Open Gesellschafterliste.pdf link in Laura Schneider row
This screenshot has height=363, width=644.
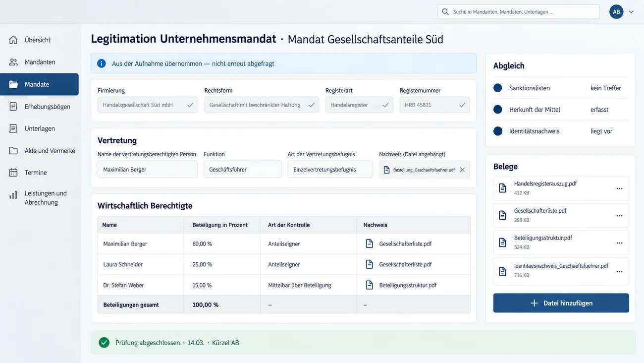pos(405,264)
